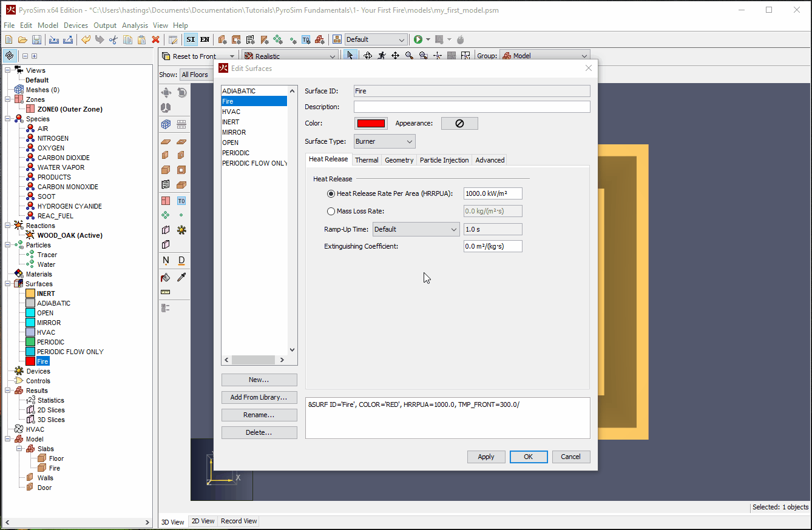Collapse the Surfaces tree node
Viewport: 812px width, 530px height.
tap(8, 284)
